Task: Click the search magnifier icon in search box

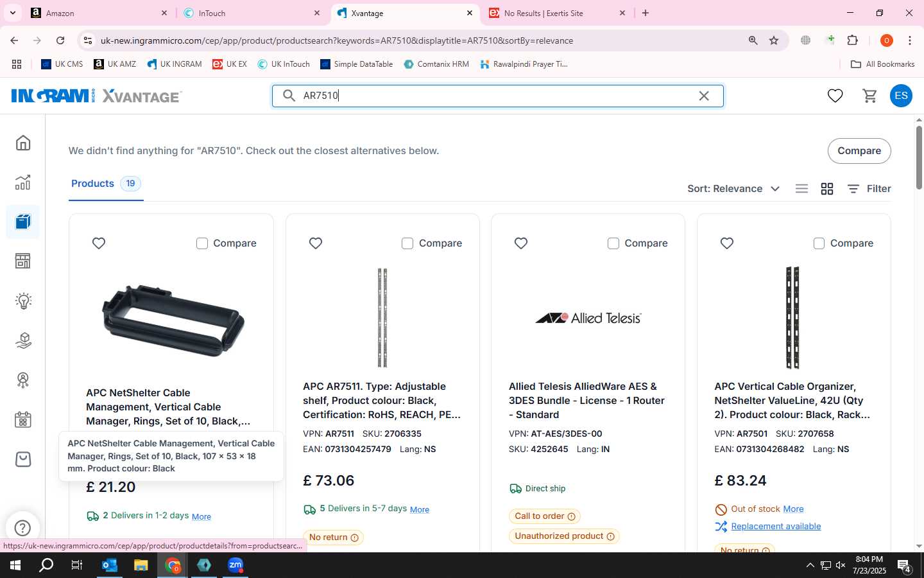Action: pos(289,96)
